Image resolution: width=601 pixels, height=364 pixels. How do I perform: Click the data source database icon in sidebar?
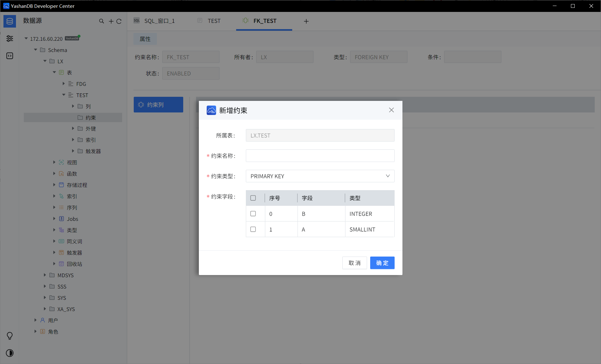tap(10, 21)
